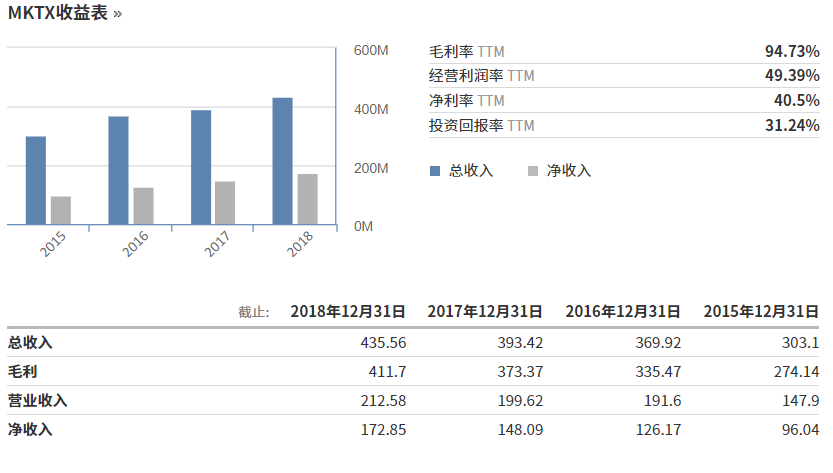Click the 2015 x-axis label

(53, 244)
